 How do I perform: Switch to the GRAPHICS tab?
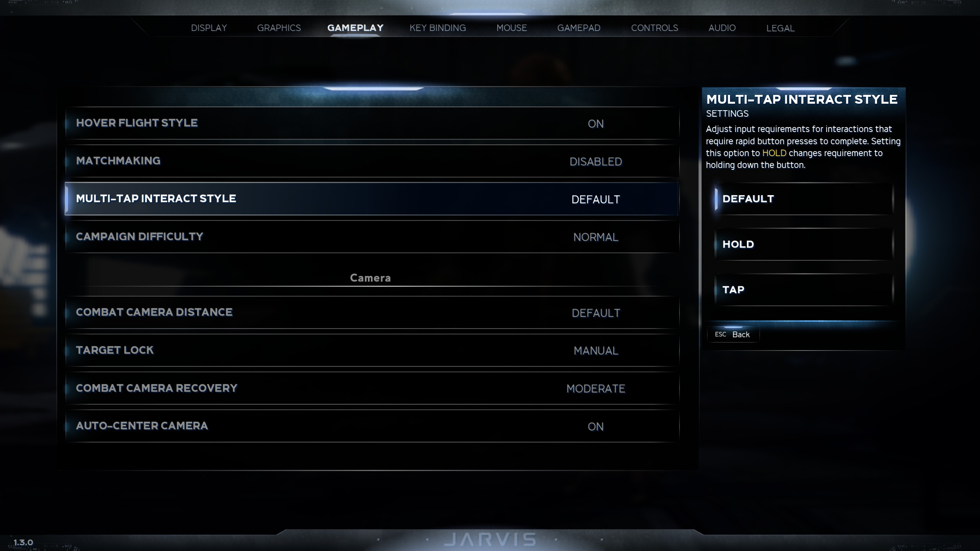point(279,28)
